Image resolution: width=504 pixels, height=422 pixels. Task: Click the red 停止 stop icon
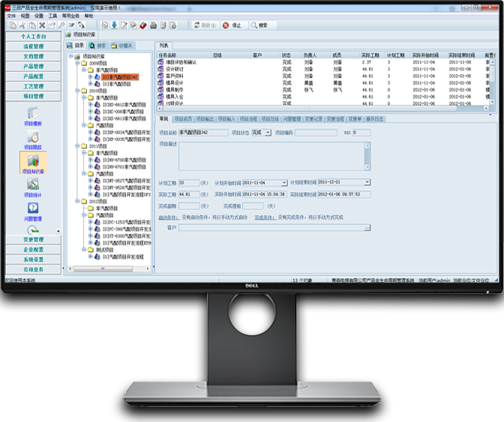(226, 25)
